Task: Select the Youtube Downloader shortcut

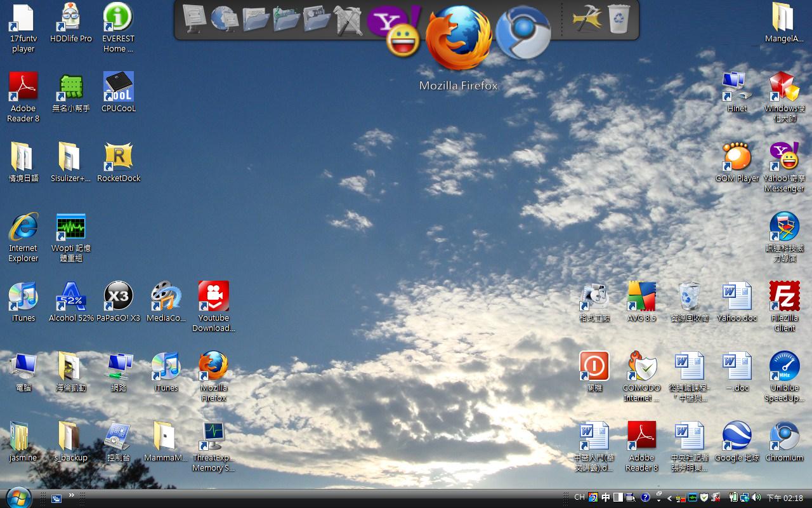Action: (214, 307)
